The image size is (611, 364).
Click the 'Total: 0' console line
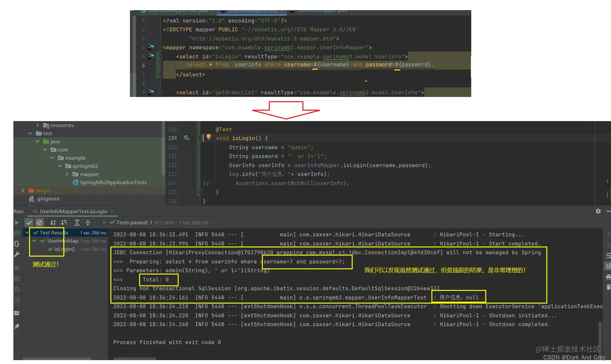click(x=156, y=280)
